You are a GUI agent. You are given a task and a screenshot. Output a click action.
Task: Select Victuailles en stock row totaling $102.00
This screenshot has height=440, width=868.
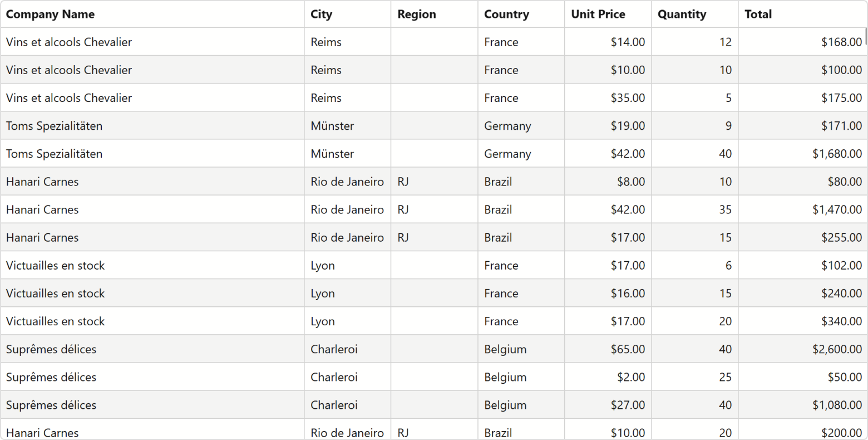click(434, 265)
